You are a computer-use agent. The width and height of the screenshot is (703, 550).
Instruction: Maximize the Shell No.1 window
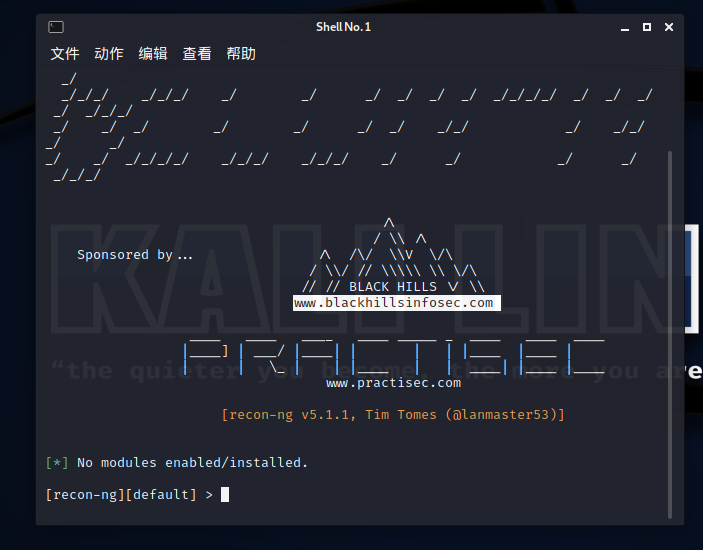[x=647, y=27]
